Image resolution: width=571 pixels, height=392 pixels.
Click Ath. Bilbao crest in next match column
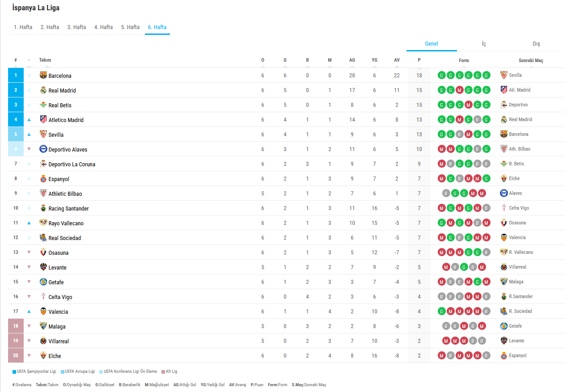pyautogui.click(x=504, y=149)
